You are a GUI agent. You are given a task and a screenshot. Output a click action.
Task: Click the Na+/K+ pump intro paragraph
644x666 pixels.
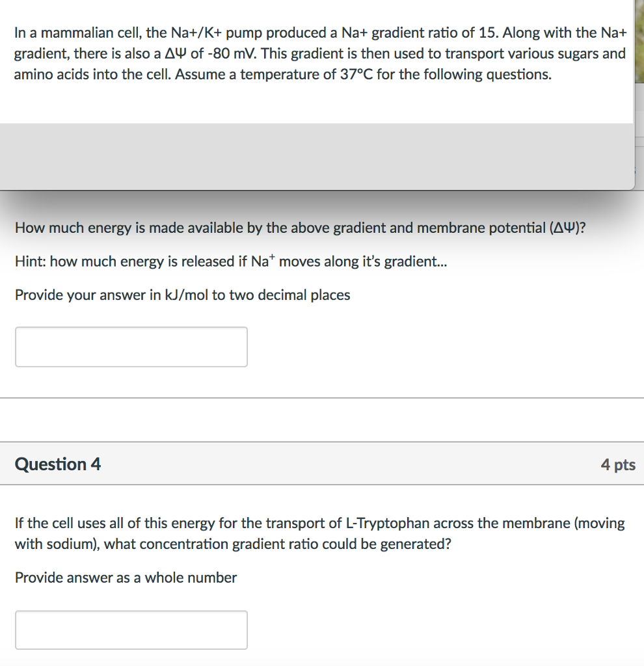(319, 53)
